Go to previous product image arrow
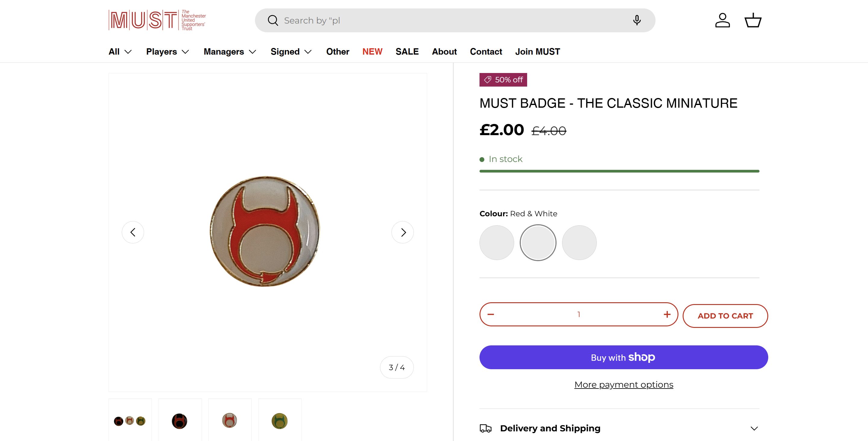 coord(133,232)
